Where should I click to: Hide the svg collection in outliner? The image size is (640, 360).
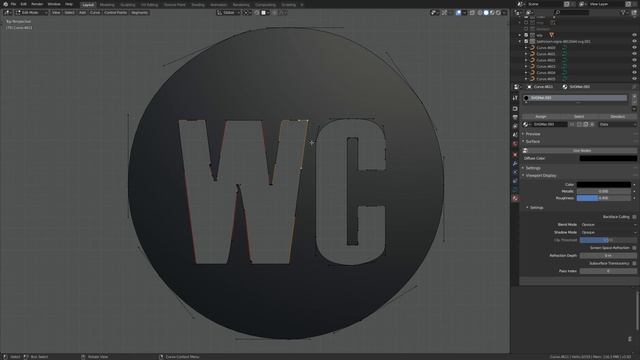[x=634, y=41]
